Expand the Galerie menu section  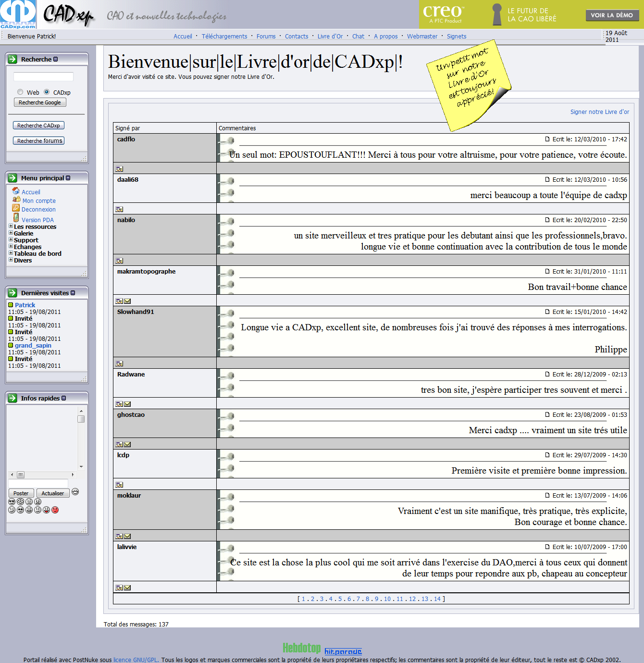[x=11, y=233]
